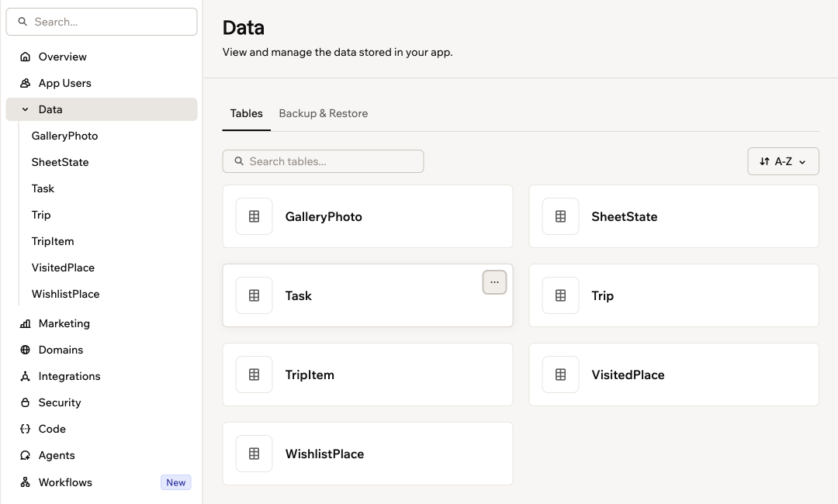The image size is (838, 504).
Task: Open the Task table card title
Action: point(298,295)
